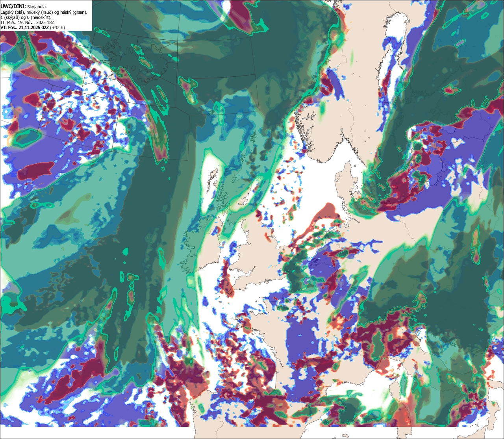The image size is (504, 439).
Task: Click the "UWC/DINI: Skýjahula." title text
Action: 24,7
